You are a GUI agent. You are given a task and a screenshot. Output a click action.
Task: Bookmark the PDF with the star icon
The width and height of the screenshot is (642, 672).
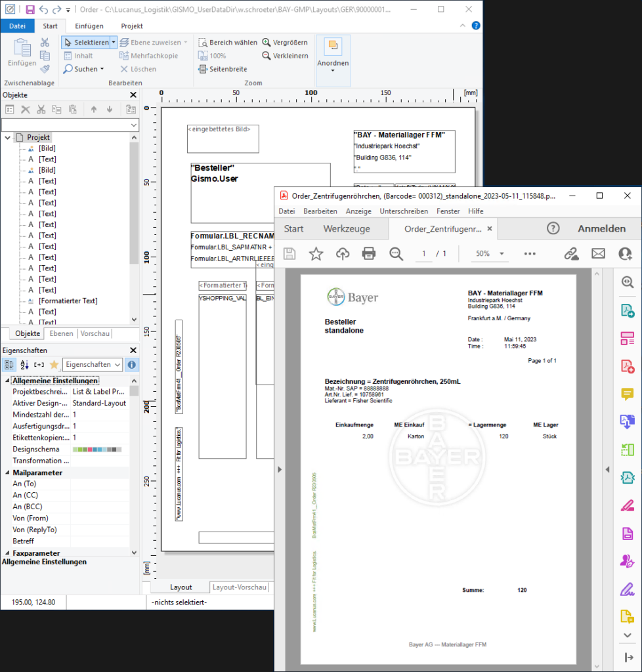(x=316, y=254)
